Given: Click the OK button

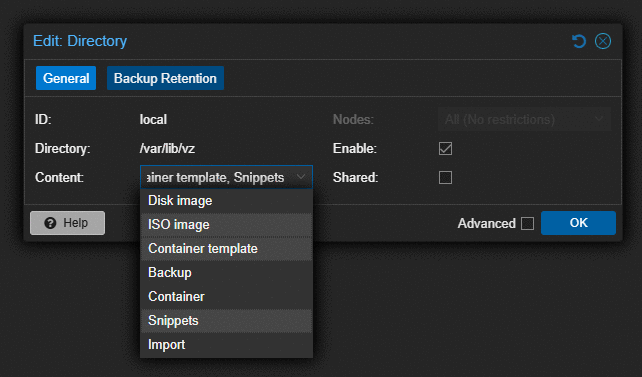Looking at the screenshot, I should (578, 223).
